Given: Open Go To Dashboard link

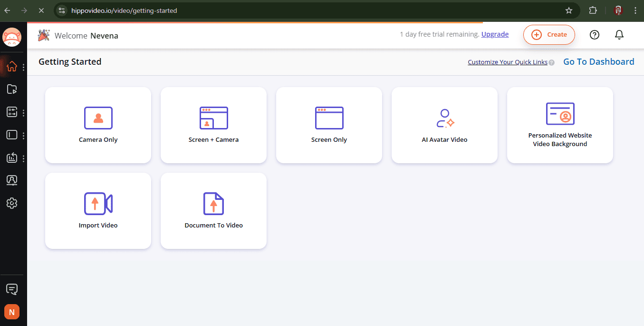Looking at the screenshot, I should [x=598, y=62].
